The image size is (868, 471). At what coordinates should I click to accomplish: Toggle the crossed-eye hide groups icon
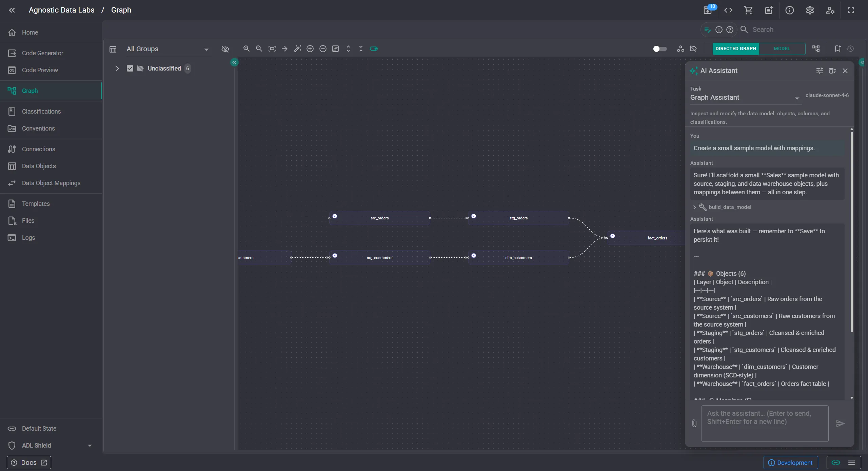(225, 49)
